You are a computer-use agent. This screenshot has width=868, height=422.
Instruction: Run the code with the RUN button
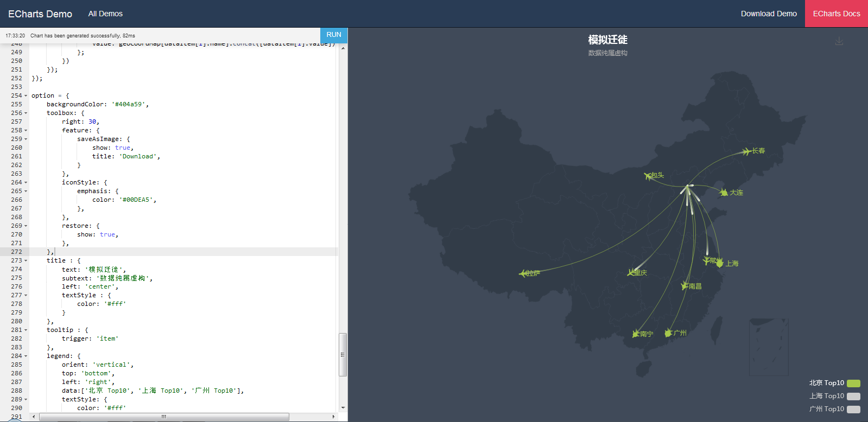[334, 35]
